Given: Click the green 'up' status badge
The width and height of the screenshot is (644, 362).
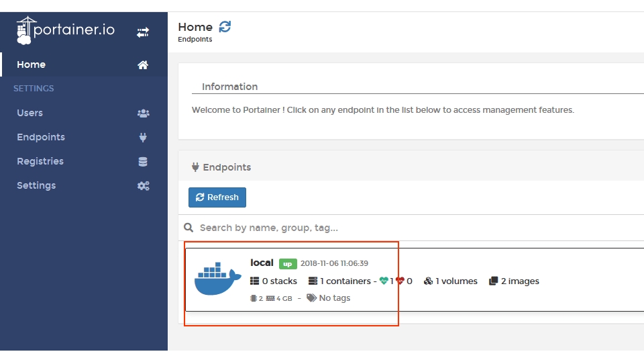Looking at the screenshot, I should point(288,264).
